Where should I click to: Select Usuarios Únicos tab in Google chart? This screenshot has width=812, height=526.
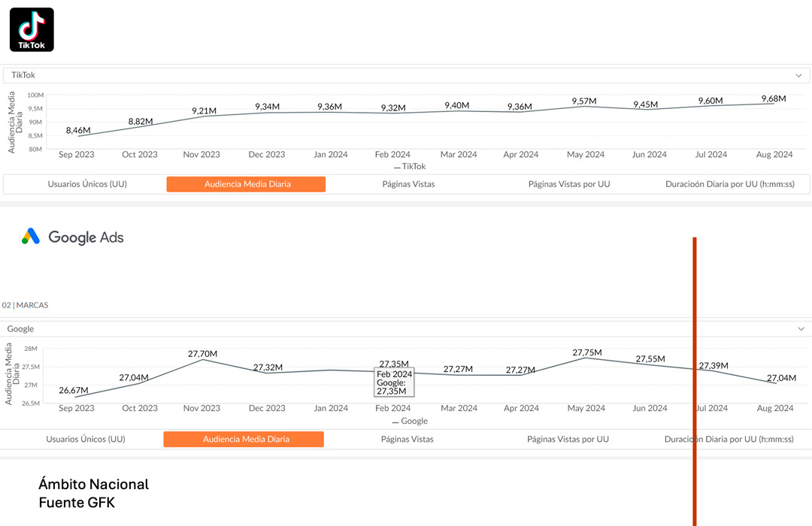86,439
